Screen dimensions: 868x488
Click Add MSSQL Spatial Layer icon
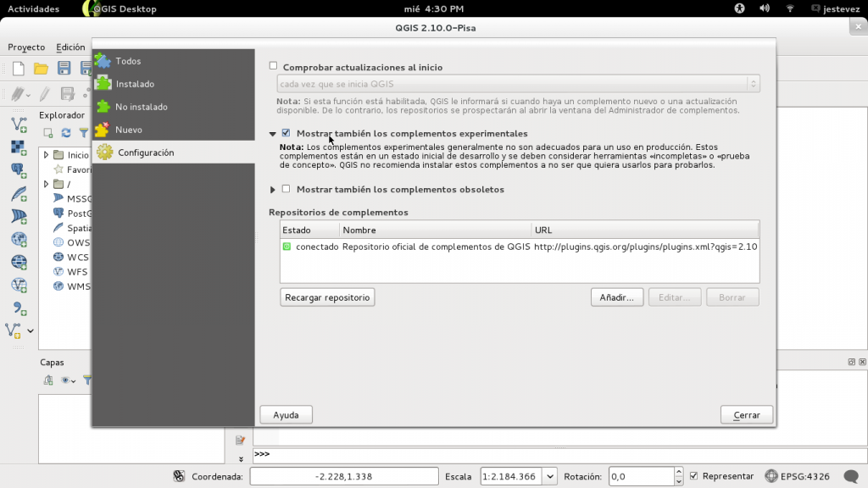[x=19, y=216]
